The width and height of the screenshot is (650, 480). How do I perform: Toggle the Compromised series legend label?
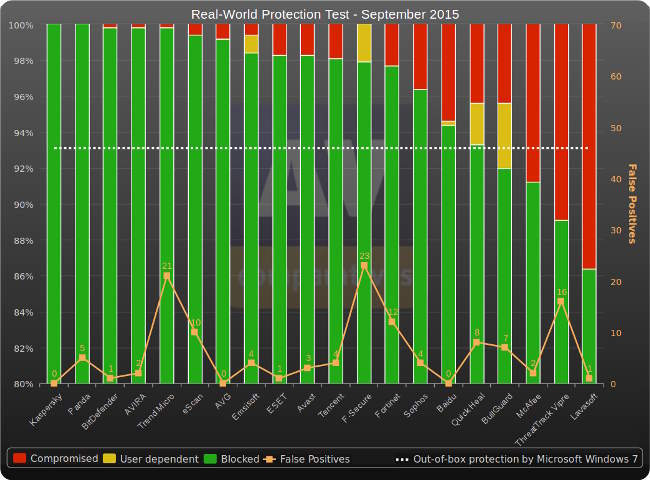click(x=64, y=459)
